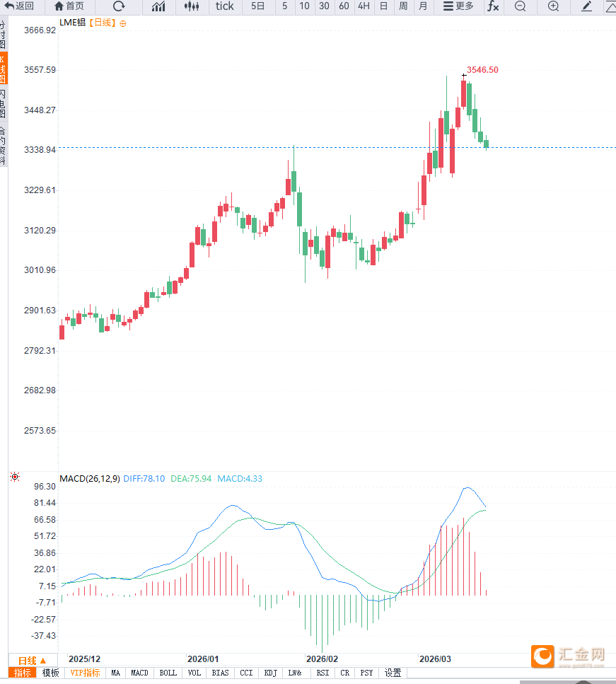The image size is (616, 684).
Task: Select the KDJ indicator tab
Action: pos(270,673)
